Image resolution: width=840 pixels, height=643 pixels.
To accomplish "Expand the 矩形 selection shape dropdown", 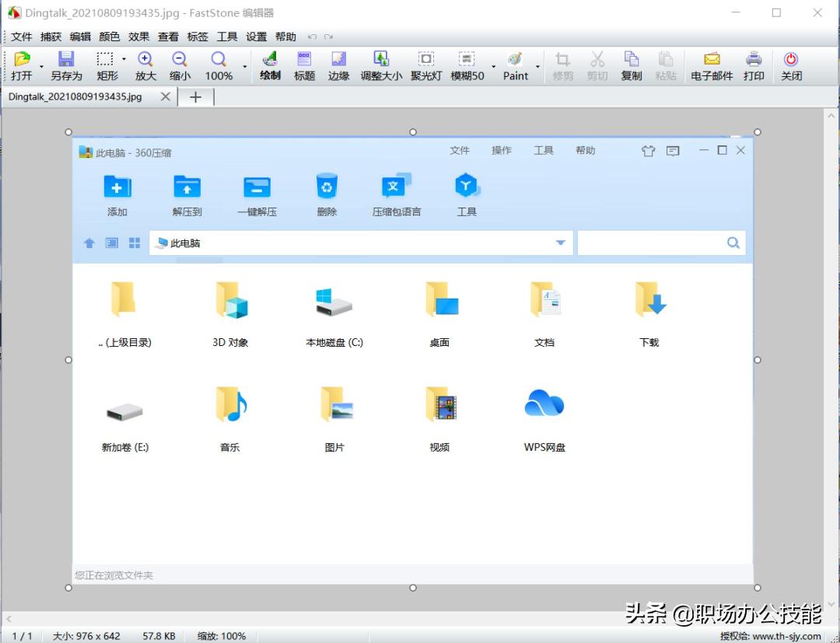I will coord(124,59).
